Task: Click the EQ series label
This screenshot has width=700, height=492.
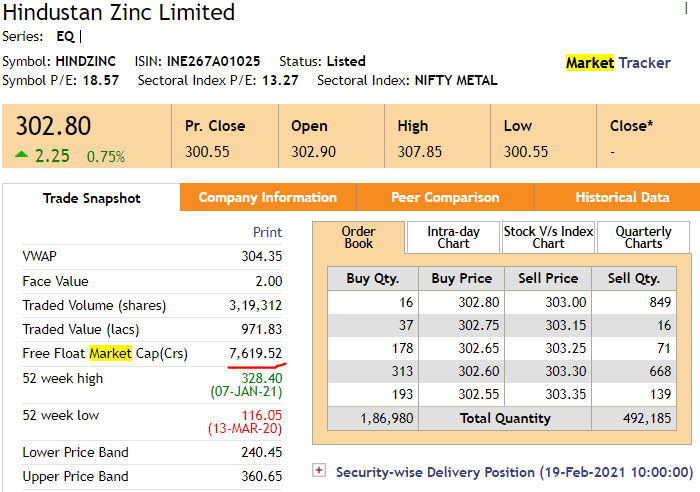Action: tap(66, 37)
